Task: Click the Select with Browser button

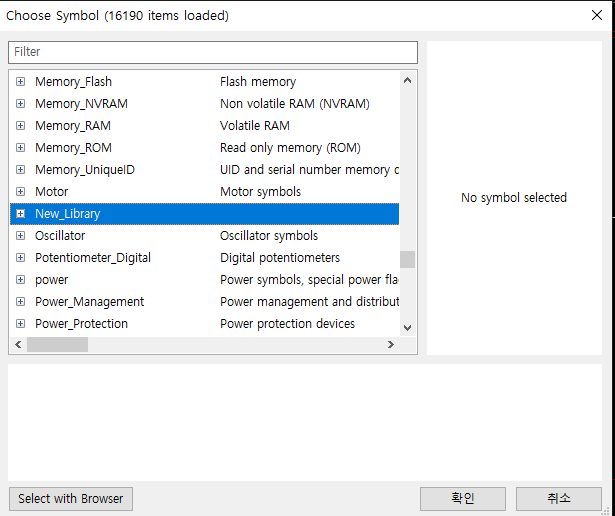Action: 71,499
